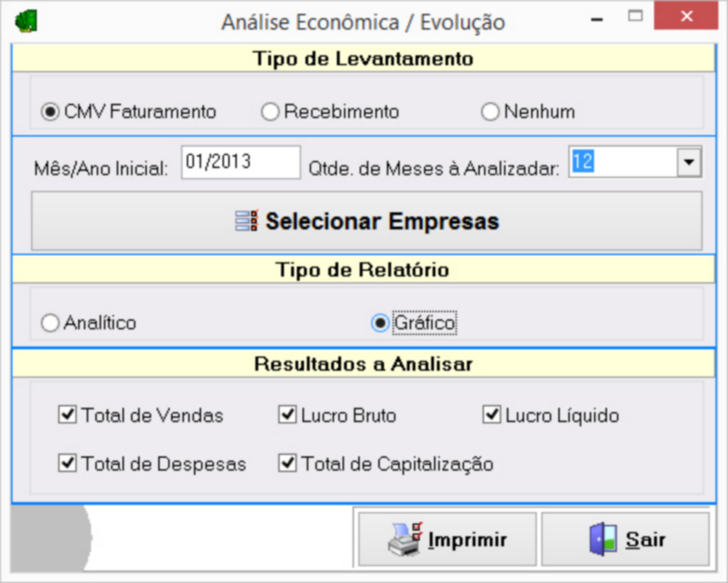Expand the months quantity dropdown arrow
The height and width of the screenshot is (583, 728).
[689, 162]
